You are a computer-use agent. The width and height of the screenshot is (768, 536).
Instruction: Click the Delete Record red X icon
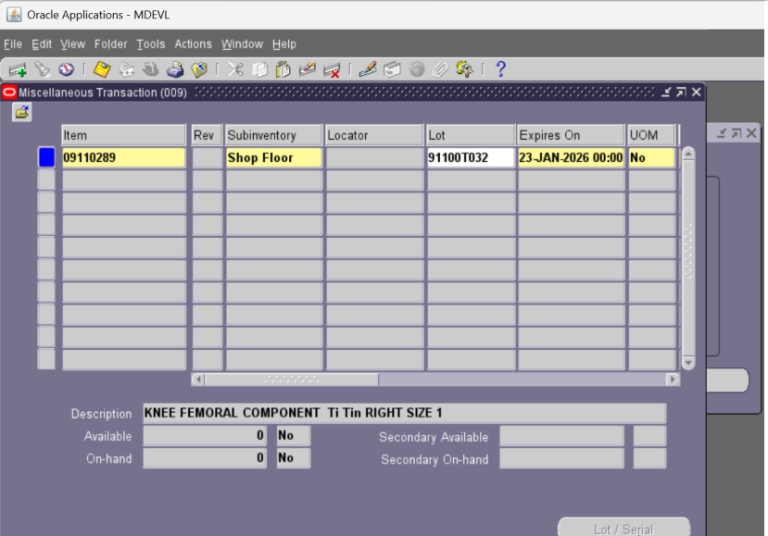[x=332, y=70]
